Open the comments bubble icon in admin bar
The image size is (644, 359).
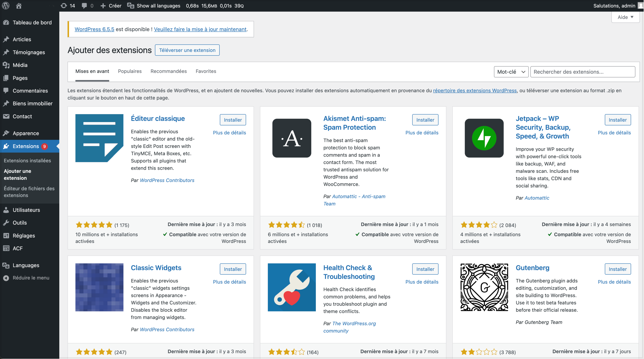84,5
